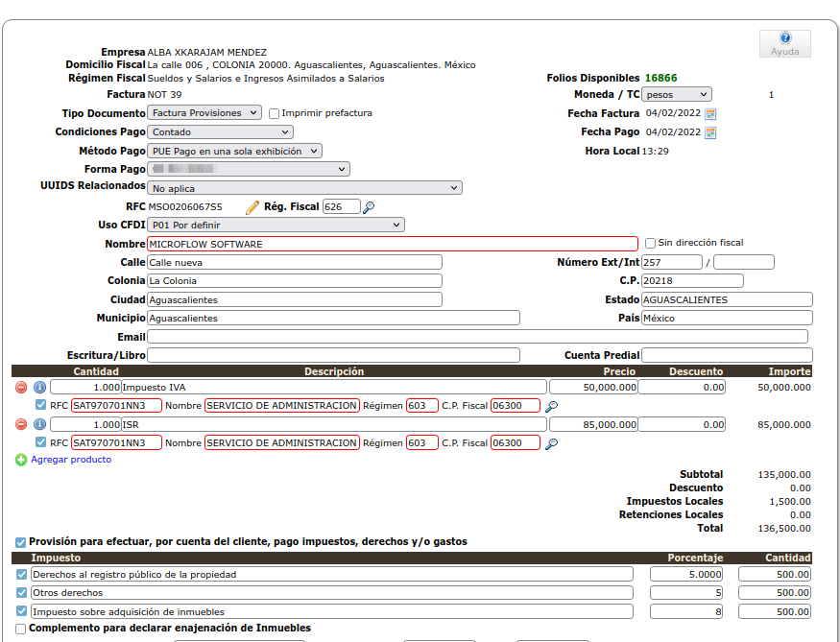This screenshot has width=840, height=642.
Task: Open Forma Pago dropdown
Action: (x=249, y=169)
